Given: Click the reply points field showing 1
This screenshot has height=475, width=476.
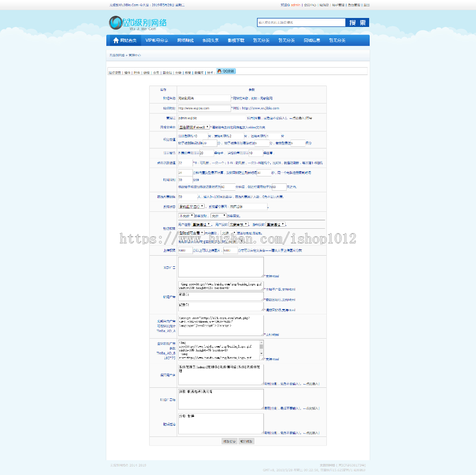Looking at the screenshot, I should (x=273, y=136).
